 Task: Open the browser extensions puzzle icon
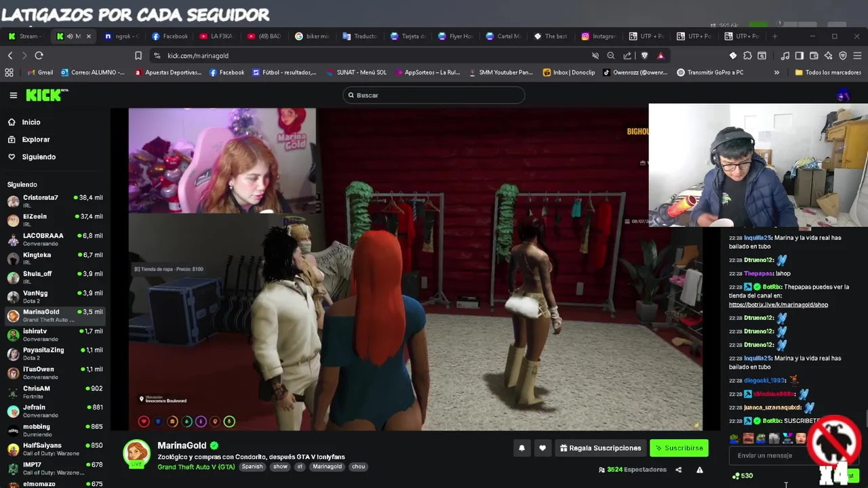(x=747, y=56)
